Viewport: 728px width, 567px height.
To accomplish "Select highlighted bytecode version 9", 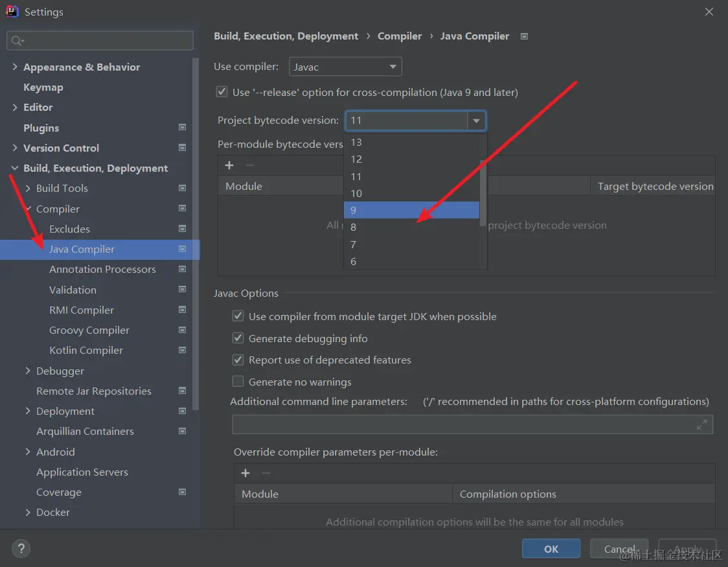I will point(411,210).
